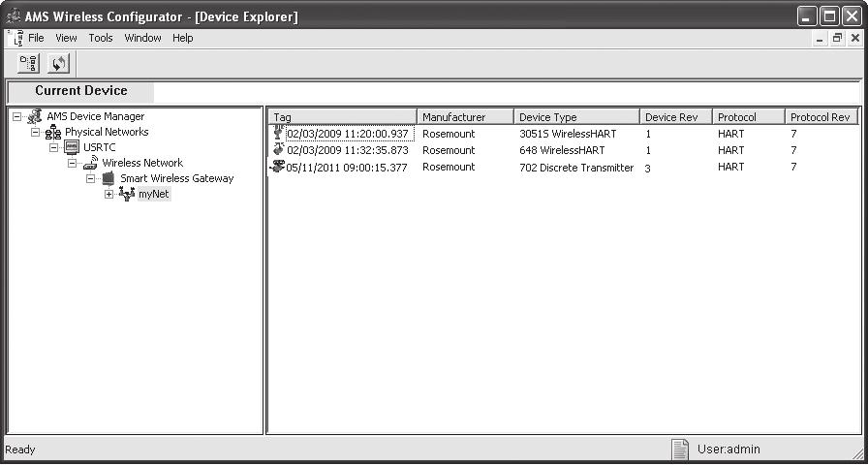Screen dimensions: 868x465
Task: Click User:admin in the status bar
Action: (728, 449)
